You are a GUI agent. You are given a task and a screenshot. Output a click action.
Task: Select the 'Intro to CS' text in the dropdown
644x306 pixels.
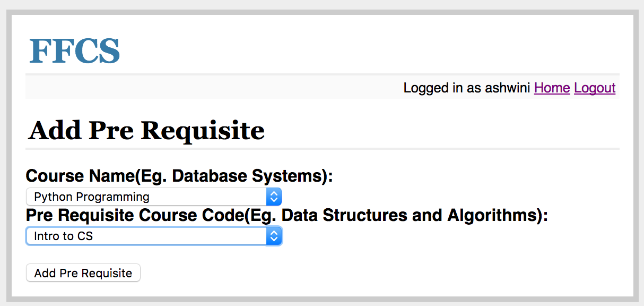(64, 236)
